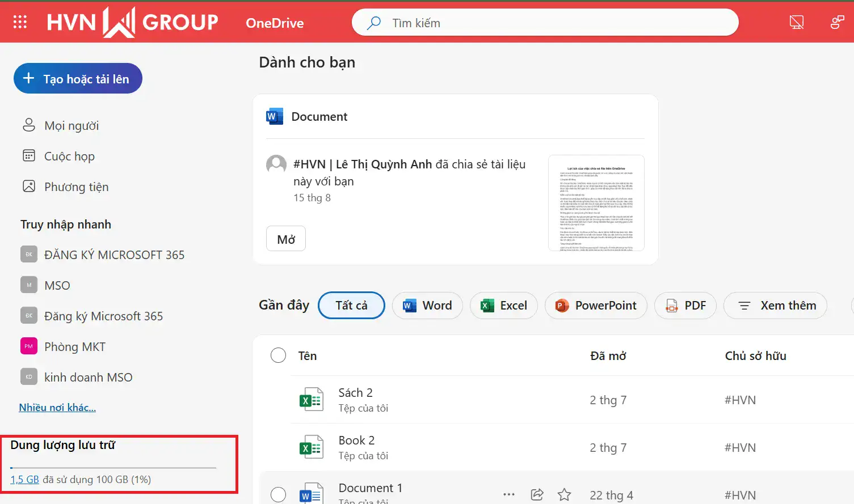This screenshot has width=854, height=504.
Task: Click the storage usage progress bar
Action: (113, 468)
